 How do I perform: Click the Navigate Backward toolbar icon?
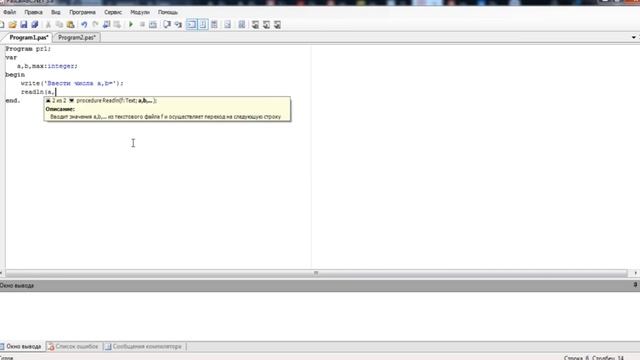point(107,25)
